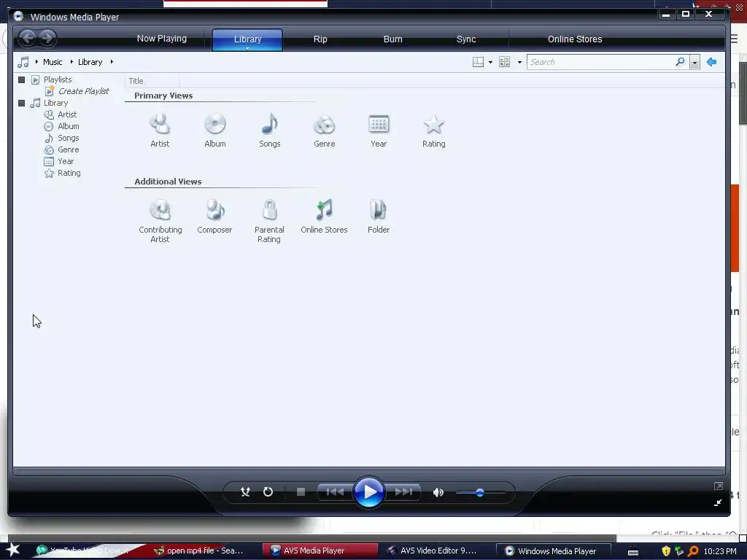Click the 10:23 PM system clock
Image resolution: width=747 pixels, height=560 pixels.
(720, 551)
